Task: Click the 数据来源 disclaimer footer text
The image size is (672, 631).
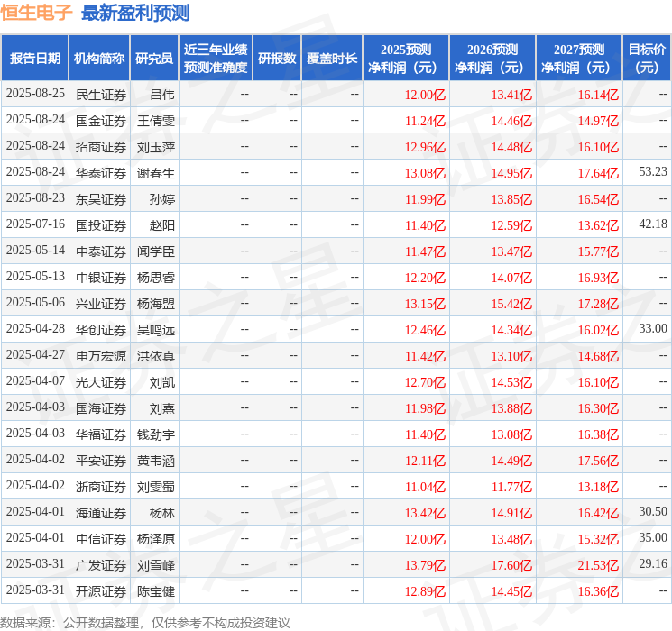Action: tap(145, 622)
